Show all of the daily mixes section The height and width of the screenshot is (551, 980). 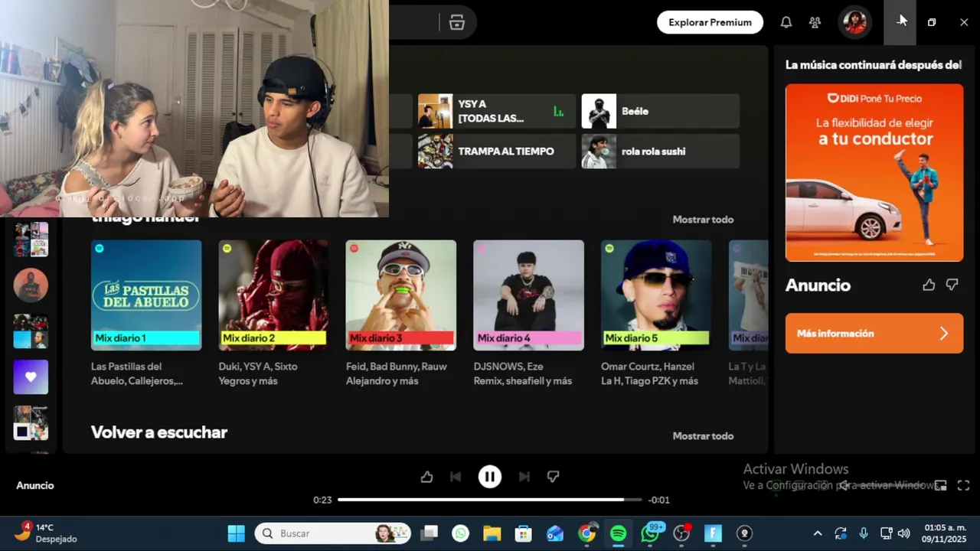[x=703, y=220]
